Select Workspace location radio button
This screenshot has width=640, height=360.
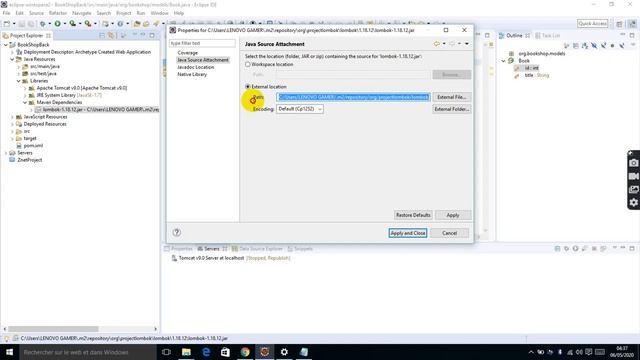(x=248, y=64)
